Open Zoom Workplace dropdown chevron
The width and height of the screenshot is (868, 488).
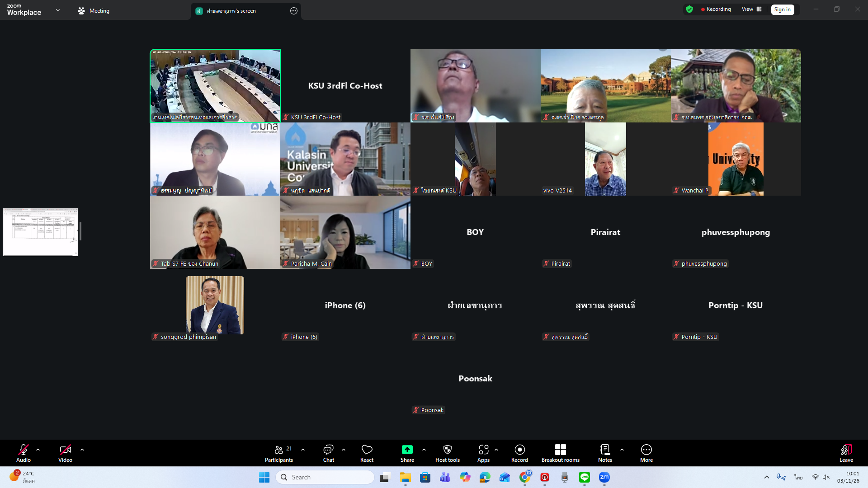coord(58,10)
